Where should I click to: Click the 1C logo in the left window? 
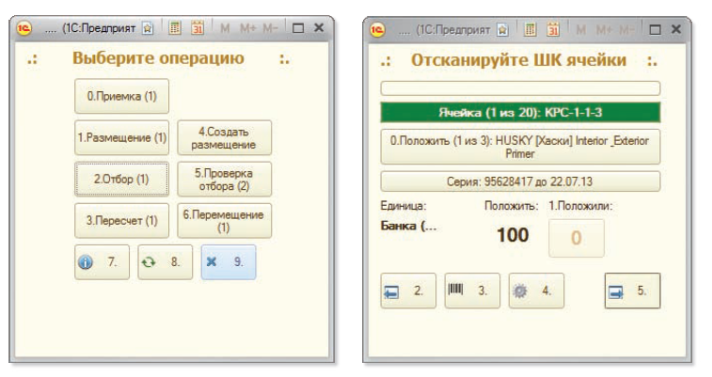click(24, 29)
